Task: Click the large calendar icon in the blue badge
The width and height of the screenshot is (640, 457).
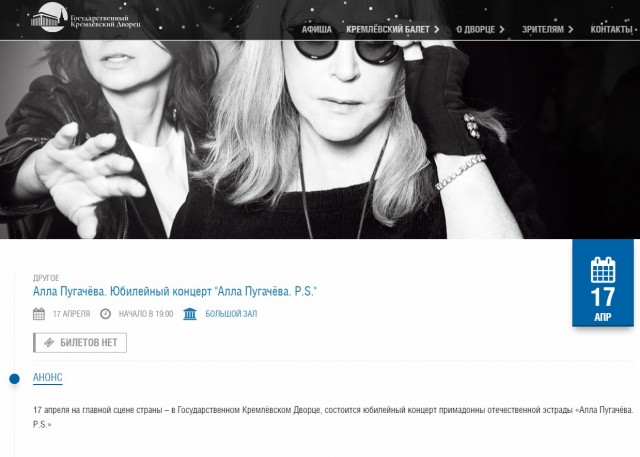Action: pos(603,269)
